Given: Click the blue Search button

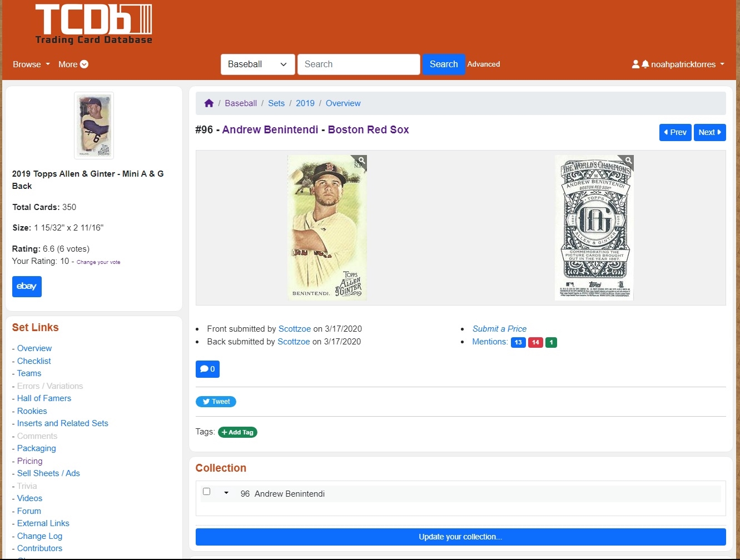Looking at the screenshot, I should pyautogui.click(x=444, y=64).
